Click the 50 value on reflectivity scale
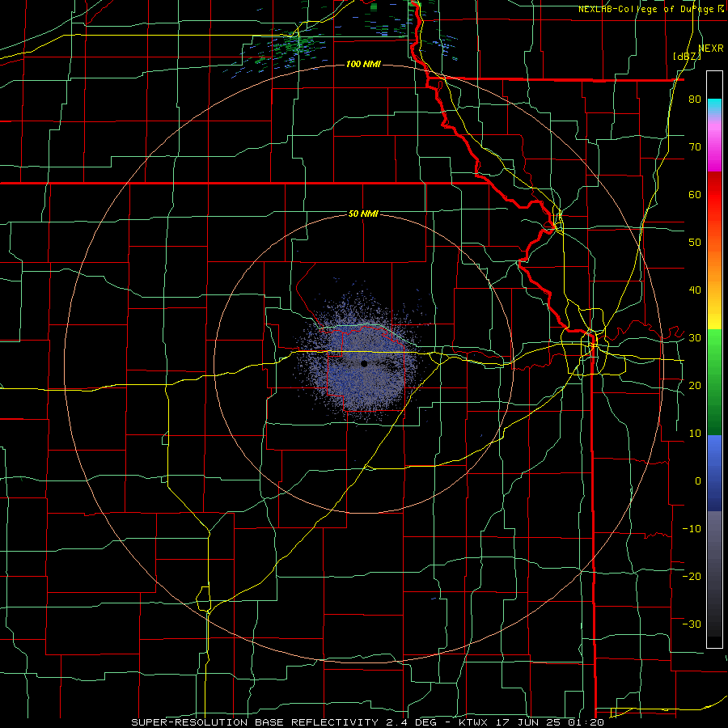Screen dimensions: 728x728 click(x=695, y=243)
